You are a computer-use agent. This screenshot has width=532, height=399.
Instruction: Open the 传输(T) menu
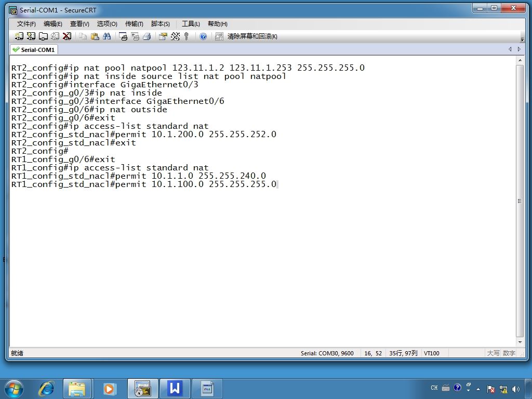click(134, 24)
